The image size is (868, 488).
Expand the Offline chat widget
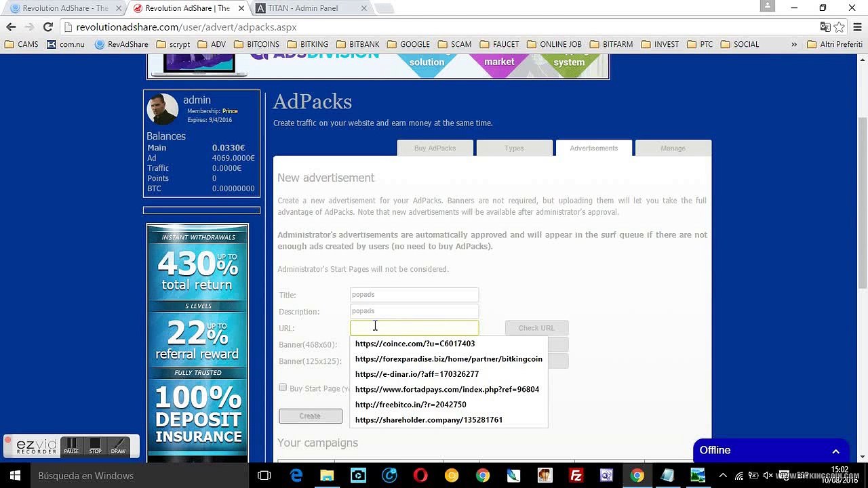tap(771, 451)
